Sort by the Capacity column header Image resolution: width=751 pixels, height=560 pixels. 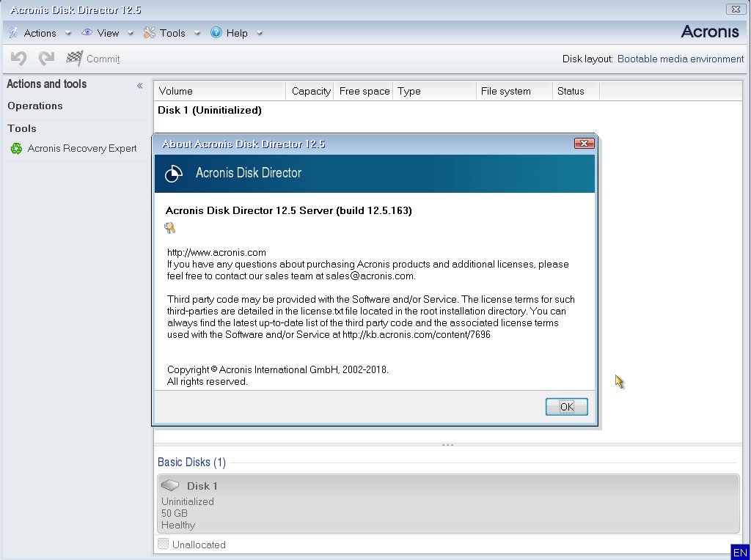[310, 91]
